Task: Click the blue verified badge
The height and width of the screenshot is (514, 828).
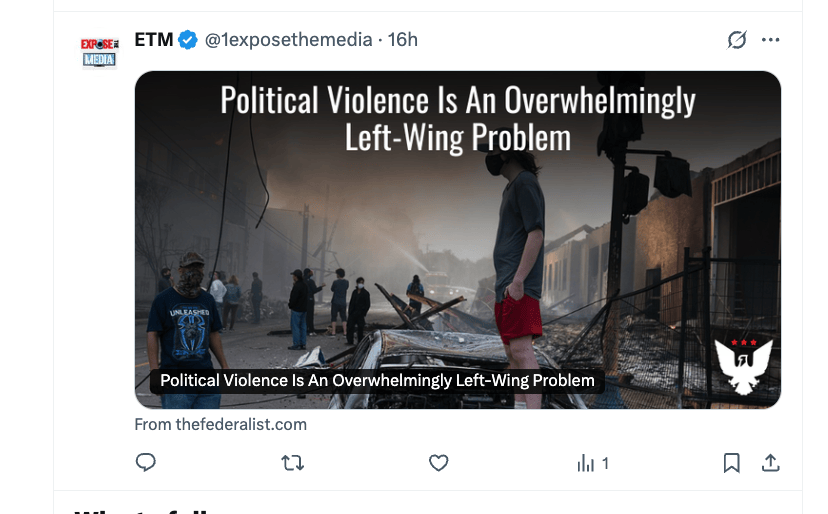Action: click(x=188, y=40)
